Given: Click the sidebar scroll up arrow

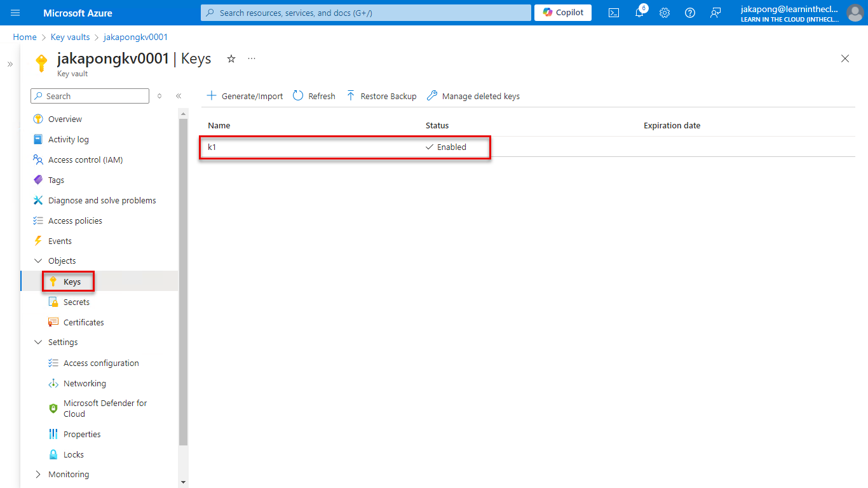Looking at the screenshot, I should (184, 113).
